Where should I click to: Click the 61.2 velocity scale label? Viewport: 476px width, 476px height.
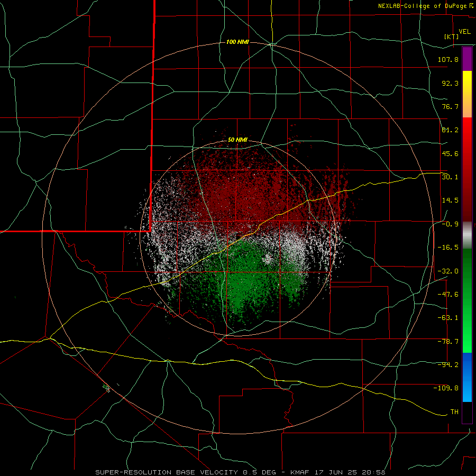[x=450, y=130]
